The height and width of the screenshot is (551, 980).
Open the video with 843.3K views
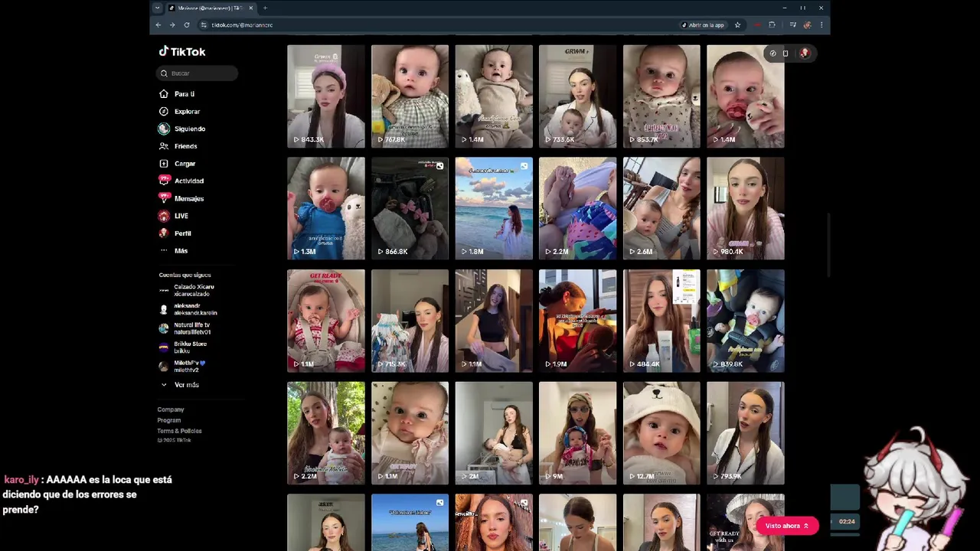pyautogui.click(x=326, y=96)
